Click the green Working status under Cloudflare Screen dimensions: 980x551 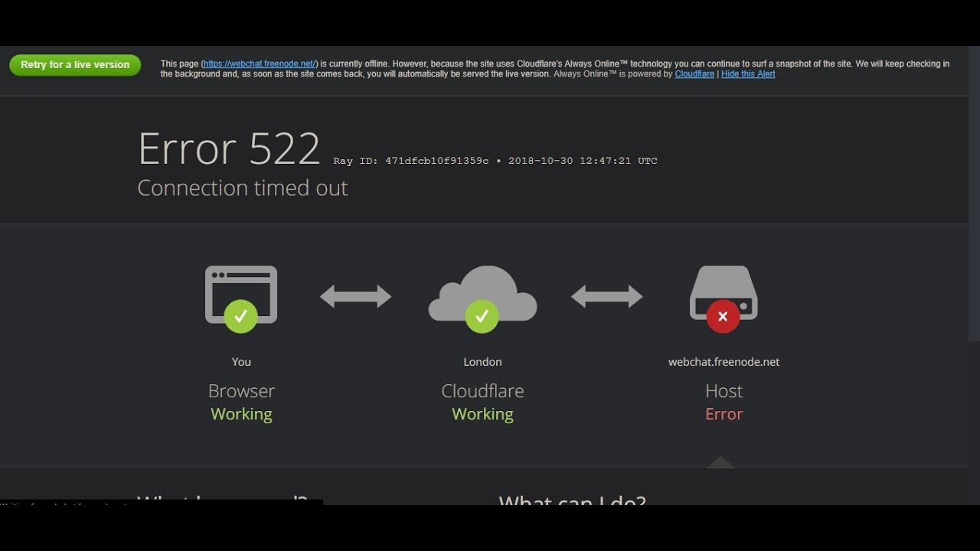[482, 414]
